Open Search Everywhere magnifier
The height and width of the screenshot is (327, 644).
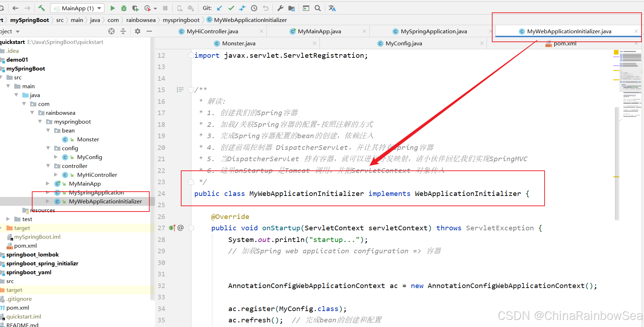point(318,8)
